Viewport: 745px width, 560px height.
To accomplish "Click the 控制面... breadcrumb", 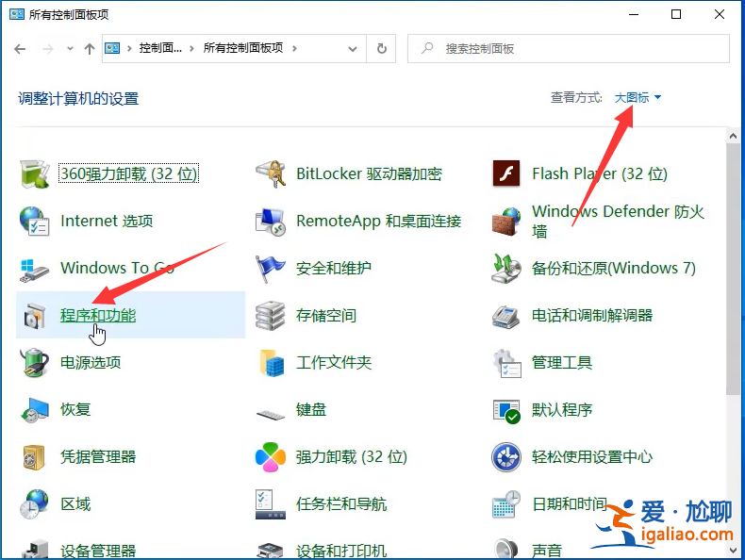I will click(x=160, y=48).
